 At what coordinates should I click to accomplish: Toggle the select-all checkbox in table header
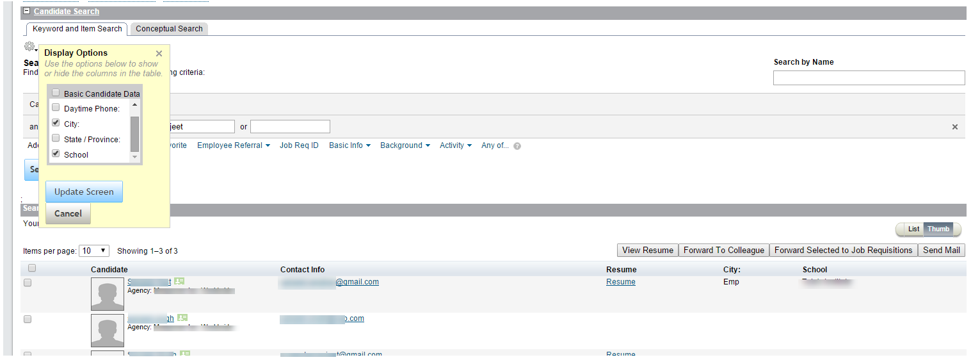[x=32, y=268]
